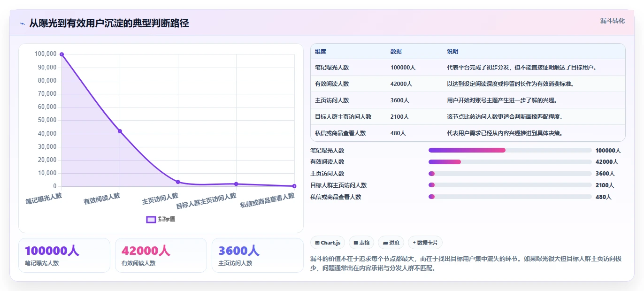644x291 pixels.
Task: Click the 42000人 table cell
Action: (x=401, y=84)
